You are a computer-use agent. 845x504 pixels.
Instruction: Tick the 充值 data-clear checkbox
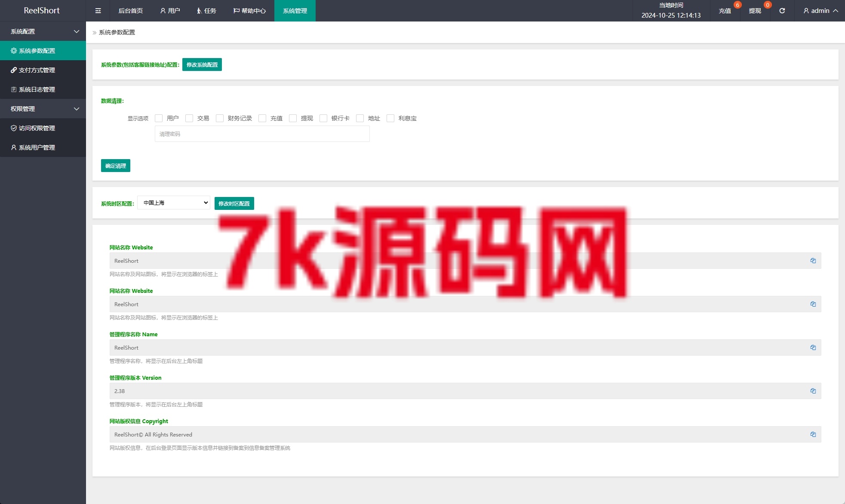[262, 118]
